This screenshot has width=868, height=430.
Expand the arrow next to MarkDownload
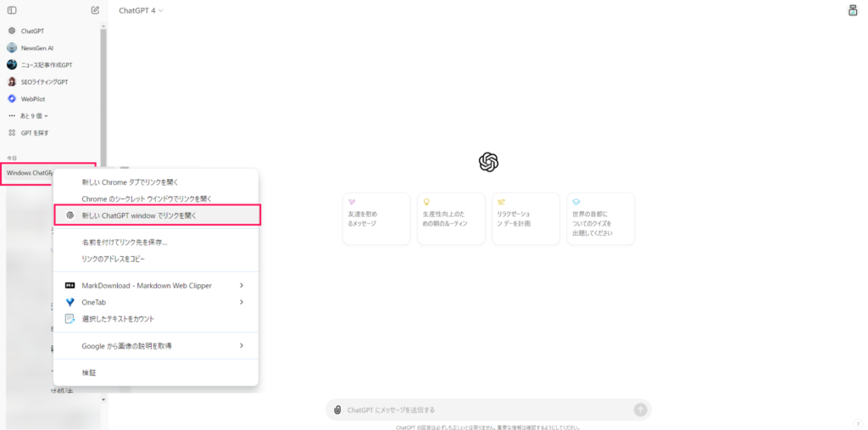(242, 285)
